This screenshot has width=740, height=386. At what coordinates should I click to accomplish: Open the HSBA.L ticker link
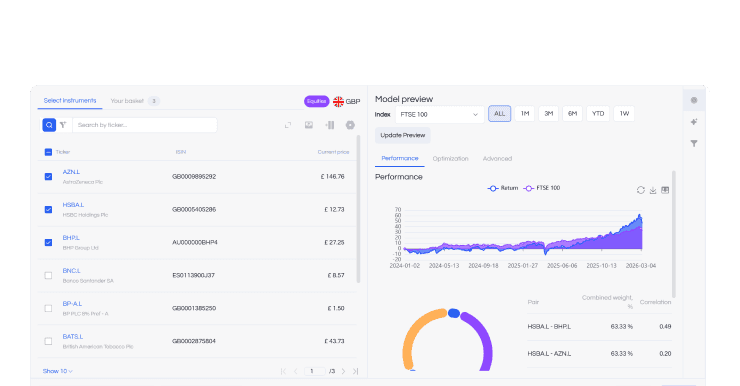point(73,205)
